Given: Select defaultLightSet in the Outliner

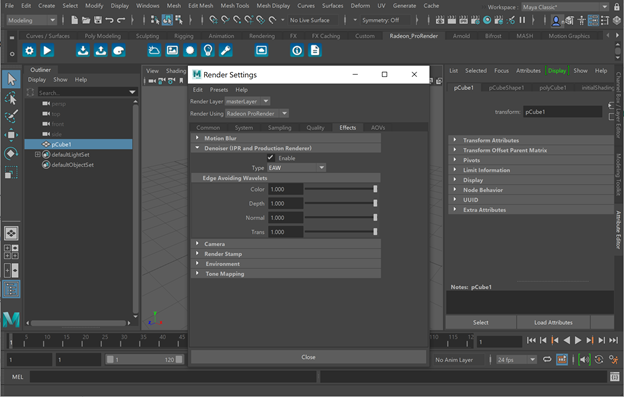Looking at the screenshot, I should 70,154.
